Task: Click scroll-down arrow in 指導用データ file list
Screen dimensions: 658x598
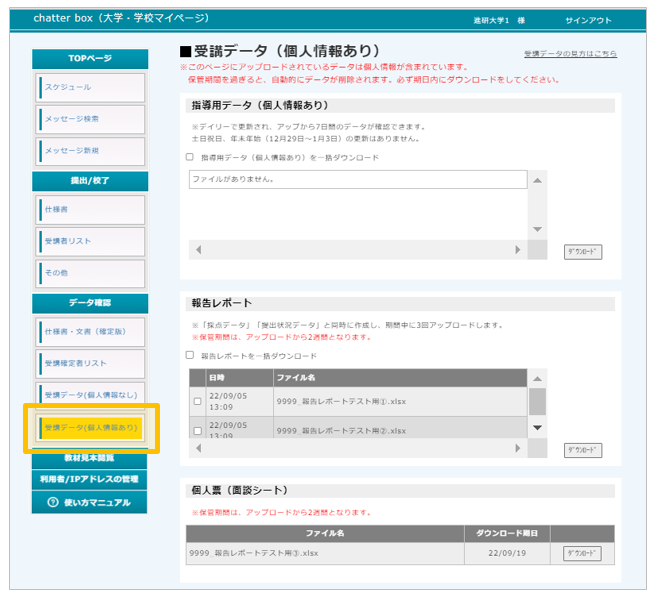Action: pyautogui.click(x=538, y=229)
